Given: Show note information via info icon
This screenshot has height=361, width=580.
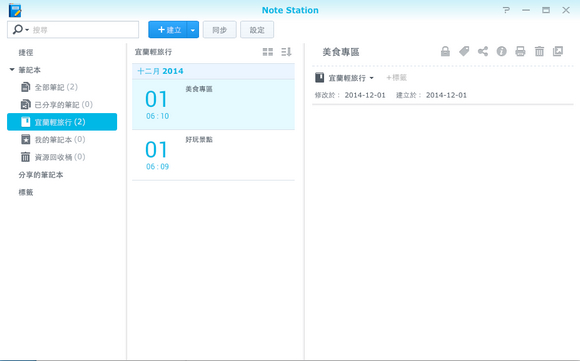Looking at the screenshot, I should [x=502, y=51].
